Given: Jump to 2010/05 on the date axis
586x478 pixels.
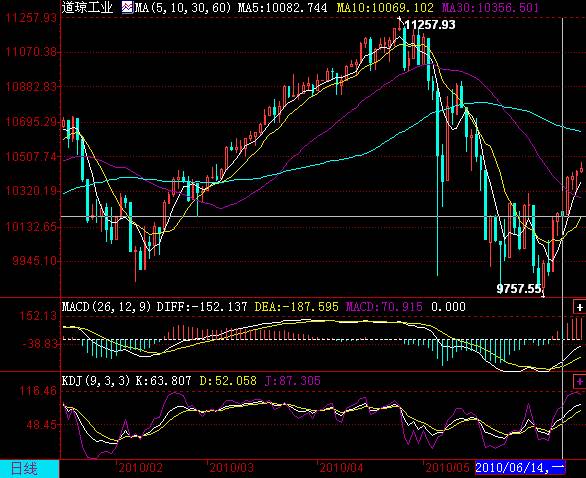Looking at the screenshot, I should 448,468.
